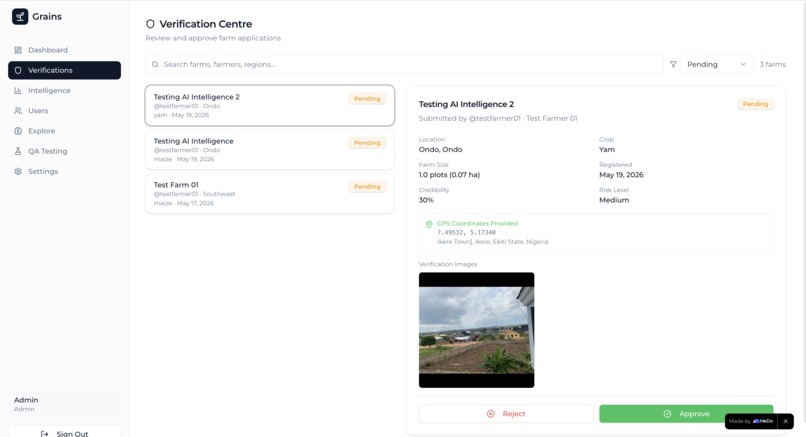Screen dimensions: 806x437
Task: Click the Made by MeDo link
Action: point(750,421)
